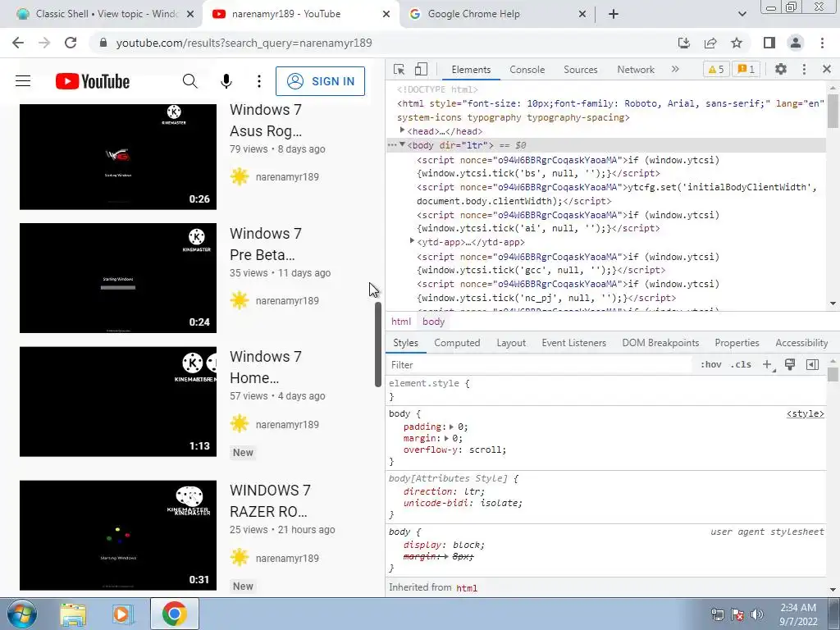
Task: Open DevTools customize three-dot menu
Action: coord(804,69)
